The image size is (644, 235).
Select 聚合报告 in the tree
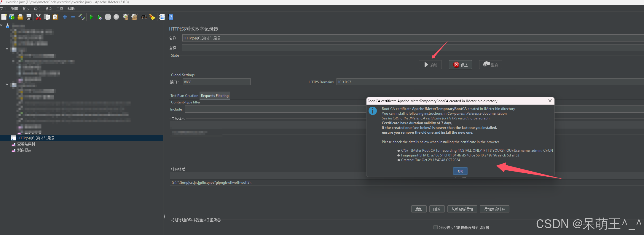(24, 150)
